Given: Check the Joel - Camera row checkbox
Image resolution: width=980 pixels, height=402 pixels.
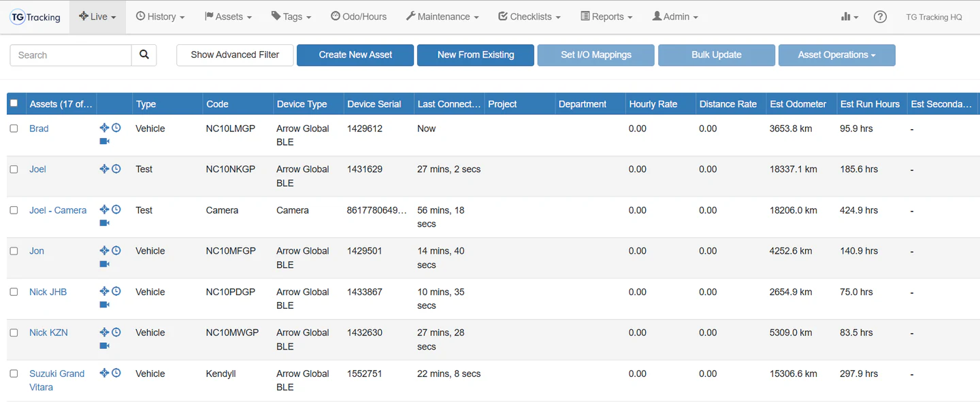Looking at the screenshot, I should pyautogui.click(x=14, y=210).
